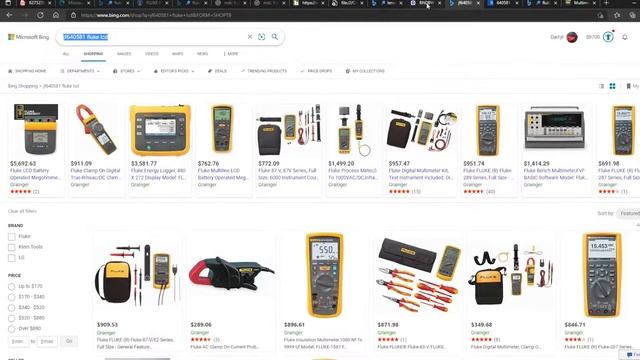Image resolution: width=640 pixels, height=360 pixels.
Task: Go to browser home icon
Action: click(56, 15)
